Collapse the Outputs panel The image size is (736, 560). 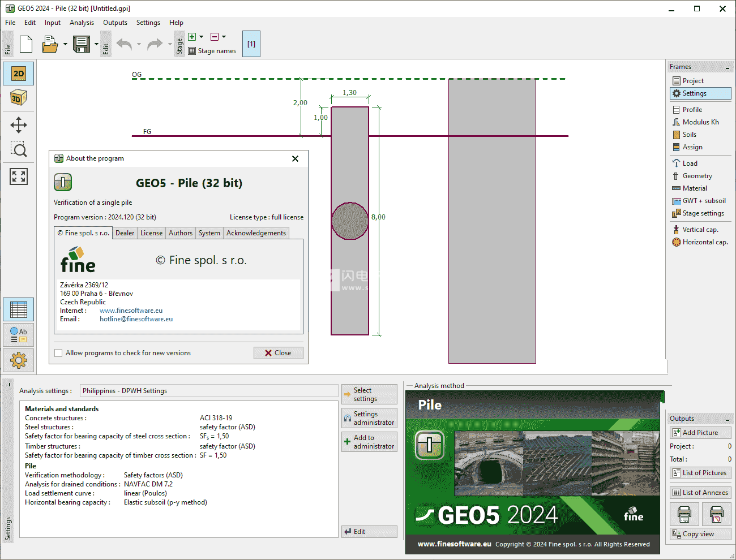tap(728, 419)
